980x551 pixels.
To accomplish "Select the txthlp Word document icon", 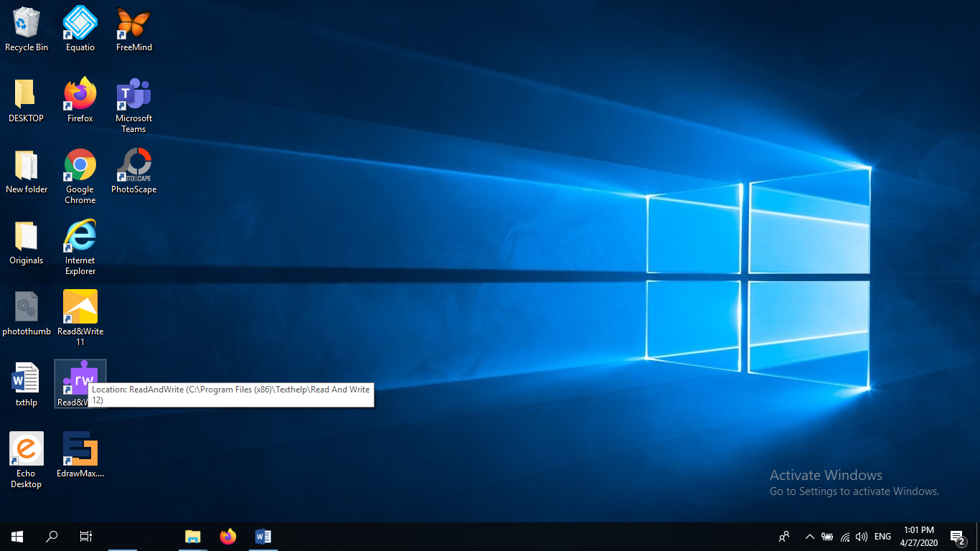I will tap(27, 385).
